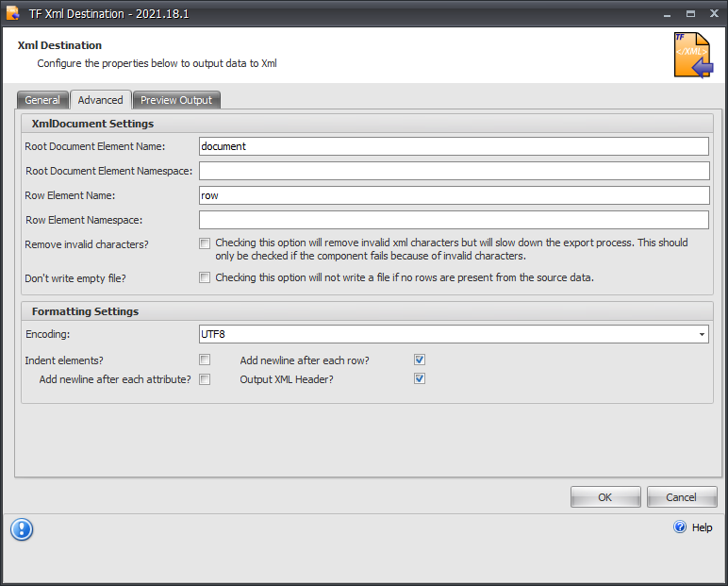Image resolution: width=728 pixels, height=586 pixels.
Task: Focus the Row Element Namespace field
Action: coord(454,220)
